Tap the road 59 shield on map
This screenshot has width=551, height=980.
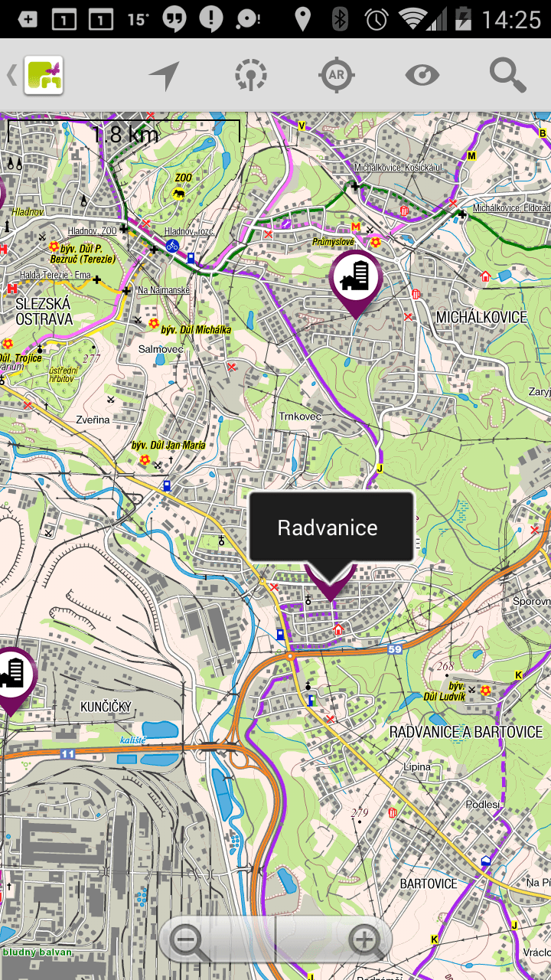(394, 649)
